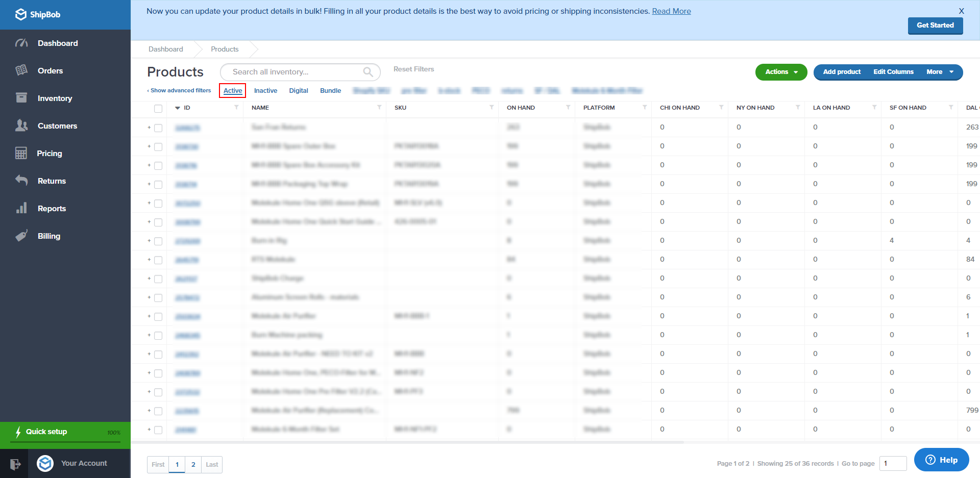Click the search magnifier icon
The width and height of the screenshot is (980, 478).
click(x=367, y=72)
